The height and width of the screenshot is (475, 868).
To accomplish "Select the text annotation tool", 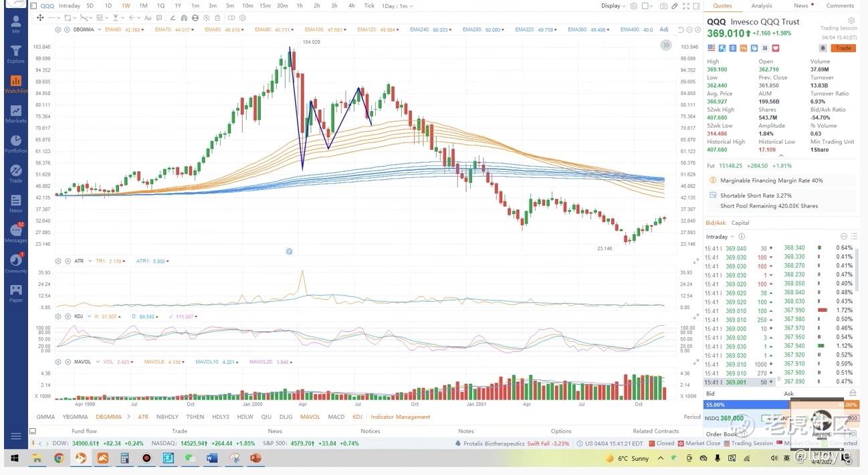I will point(147,17).
